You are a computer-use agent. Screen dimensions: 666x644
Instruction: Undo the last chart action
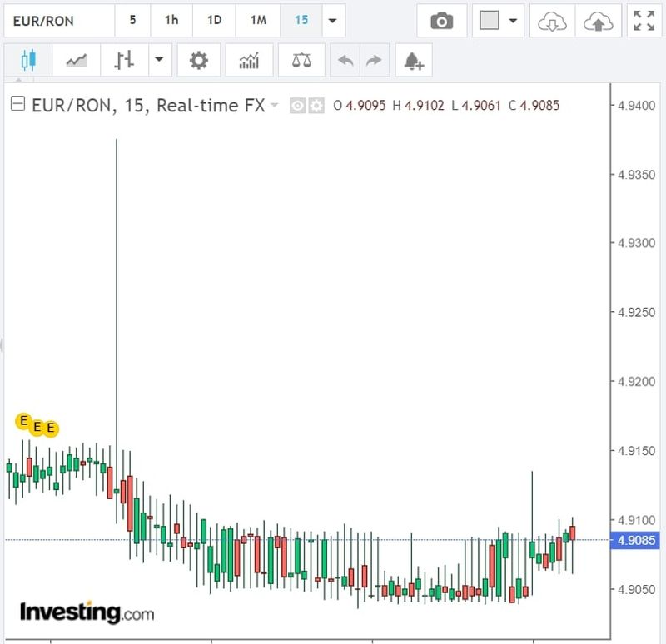[345, 61]
